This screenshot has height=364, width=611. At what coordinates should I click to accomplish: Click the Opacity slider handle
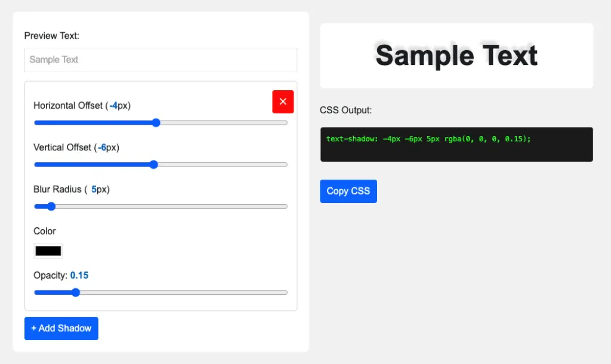point(75,292)
